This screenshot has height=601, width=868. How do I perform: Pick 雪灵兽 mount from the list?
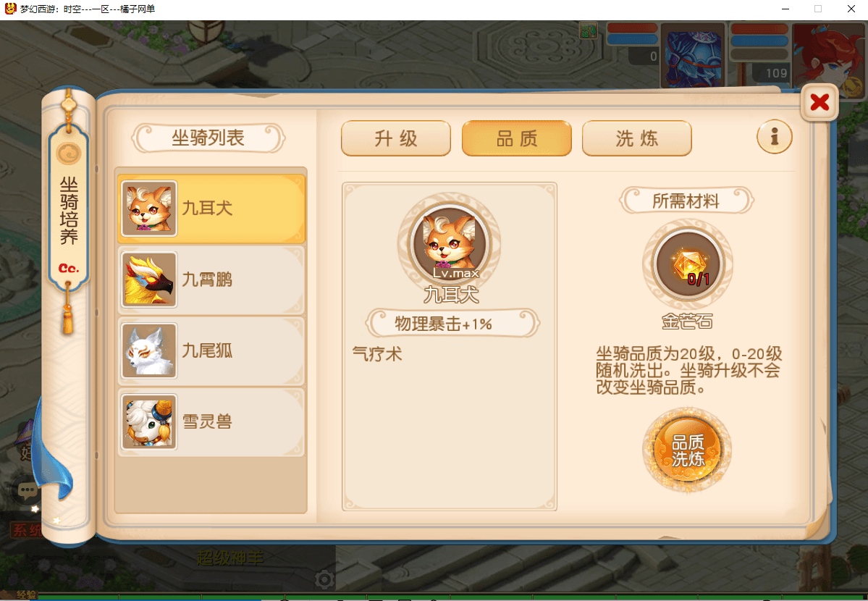(211, 422)
